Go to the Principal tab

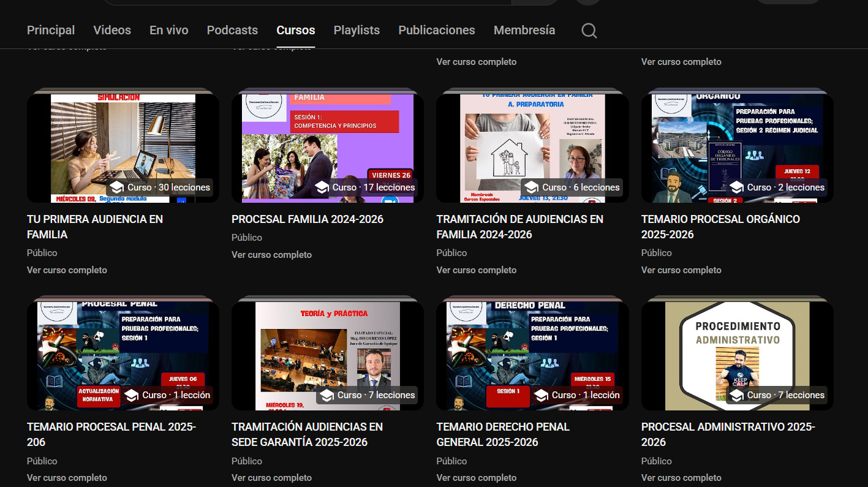pos(51,30)
